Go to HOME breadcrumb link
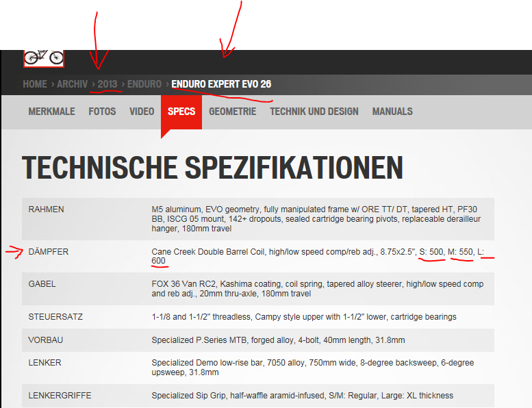Viewport: 532px width, 408px height. pos(35,84)
